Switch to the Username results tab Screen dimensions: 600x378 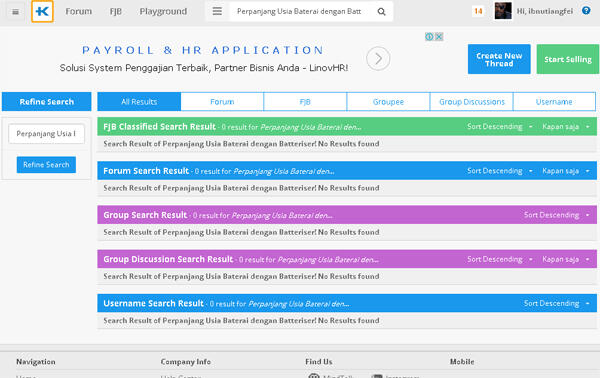pos(554,102)
